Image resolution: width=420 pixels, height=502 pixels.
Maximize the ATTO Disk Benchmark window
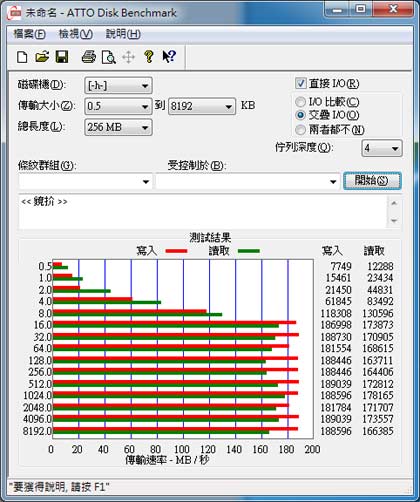pos(361,10)
